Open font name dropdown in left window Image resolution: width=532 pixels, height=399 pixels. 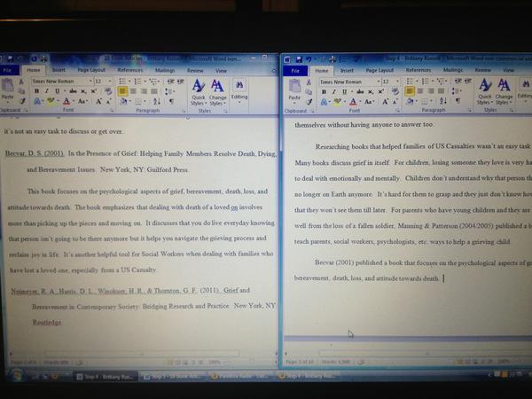[90, 81]
